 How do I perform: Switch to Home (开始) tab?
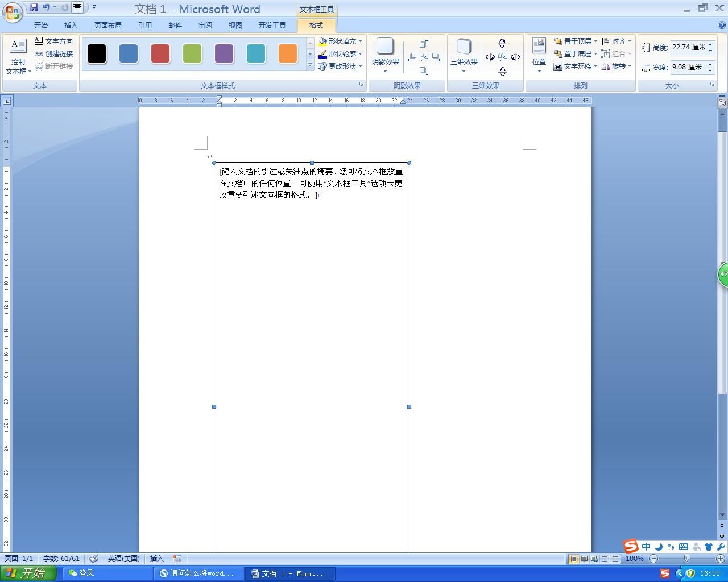pos(41,26)
